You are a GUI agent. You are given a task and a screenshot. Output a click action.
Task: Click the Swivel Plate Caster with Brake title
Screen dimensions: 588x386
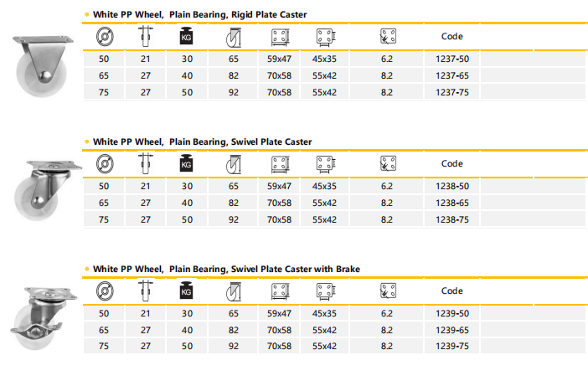coord(226,269)
